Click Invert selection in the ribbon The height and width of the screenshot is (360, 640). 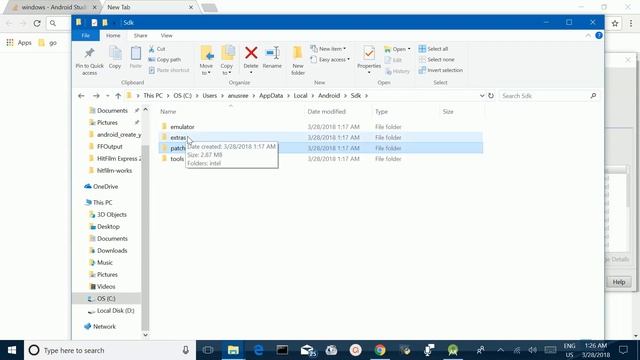pos(440,70)
